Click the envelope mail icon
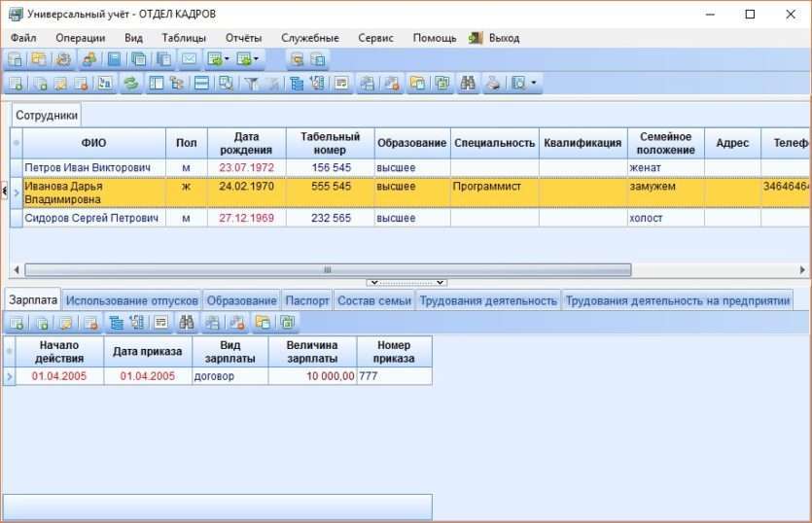812x523 pixels. click(x=189, y=59)
